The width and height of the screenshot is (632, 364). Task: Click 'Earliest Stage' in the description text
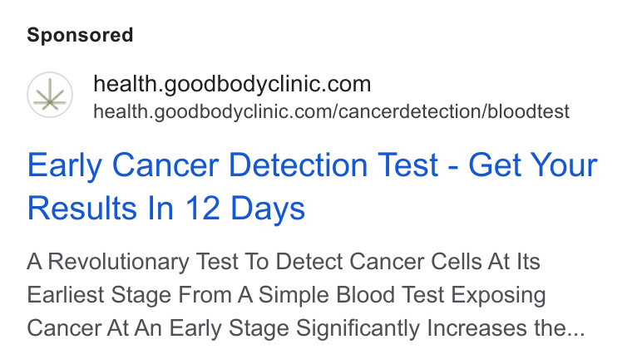[99, 295]
